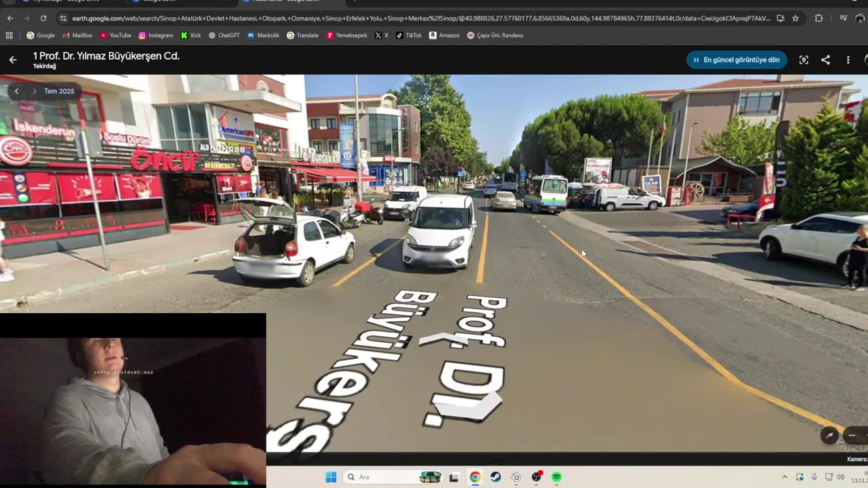Open the apps grid in bookmarks bar
The width and height of the screenshot is (868, 488).
(x=9, y=35)
